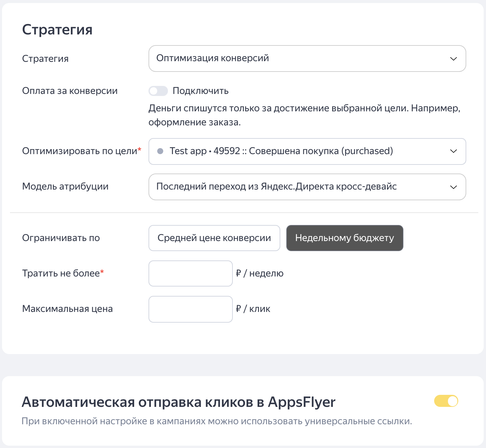Viewport: 486px width, 448px height.
Task: Click the Оплата за конверсии description text
Action: [304, 115]
